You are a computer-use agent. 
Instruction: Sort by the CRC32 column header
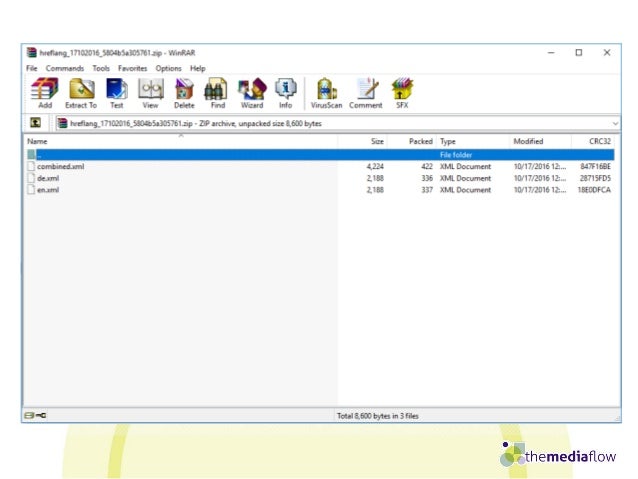(593, 141)
